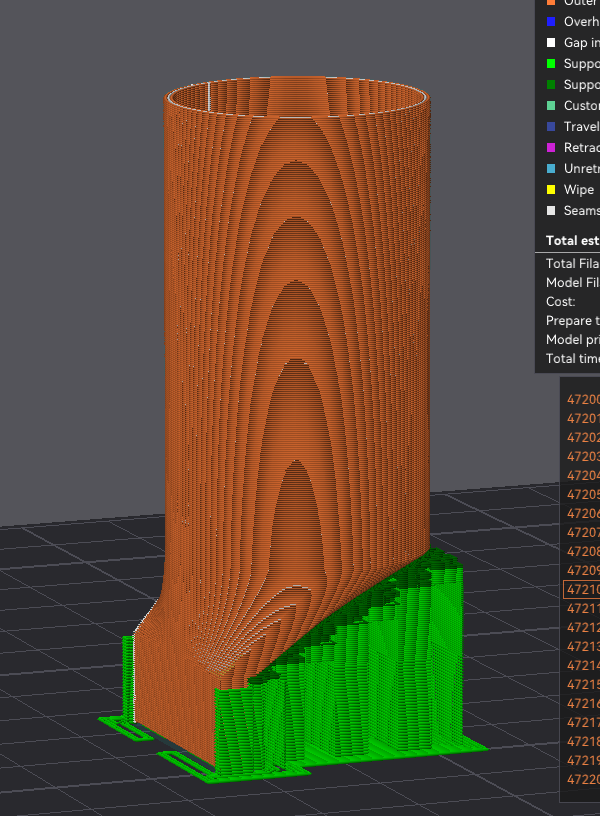
Task: Toggle the navy Travel swatch
Action: point(551,126)
